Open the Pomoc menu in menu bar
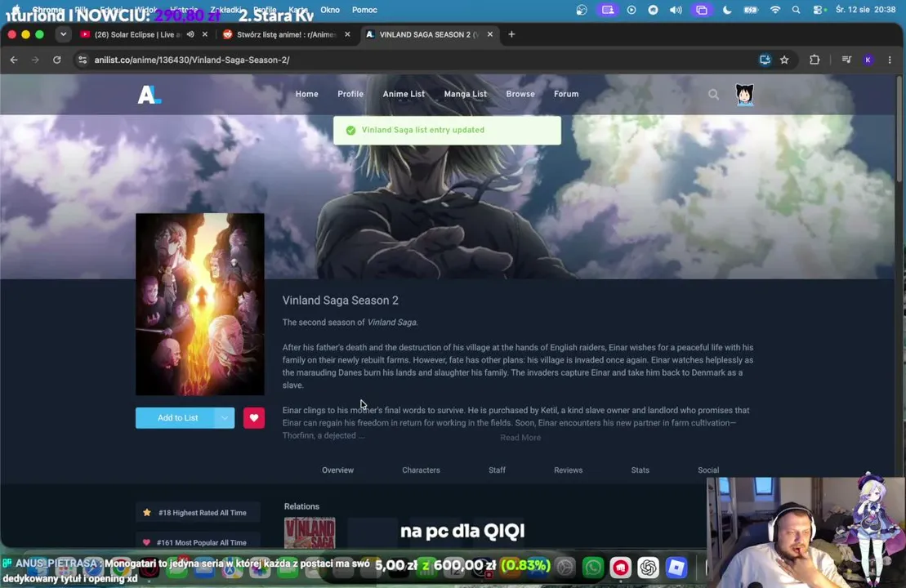906x588 pixels. click(364, 10)
